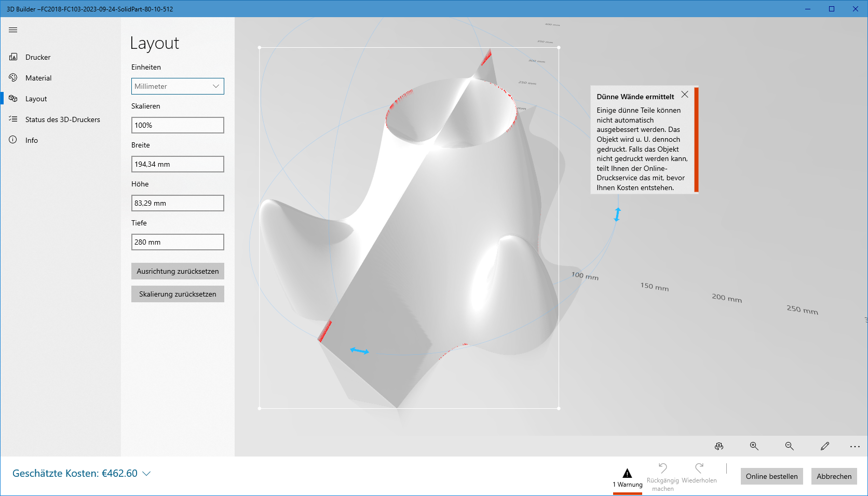The width and height of the screenshot is (868, 496).
Task: Open more options with the ellipsis icon
Action: (854, 446)
